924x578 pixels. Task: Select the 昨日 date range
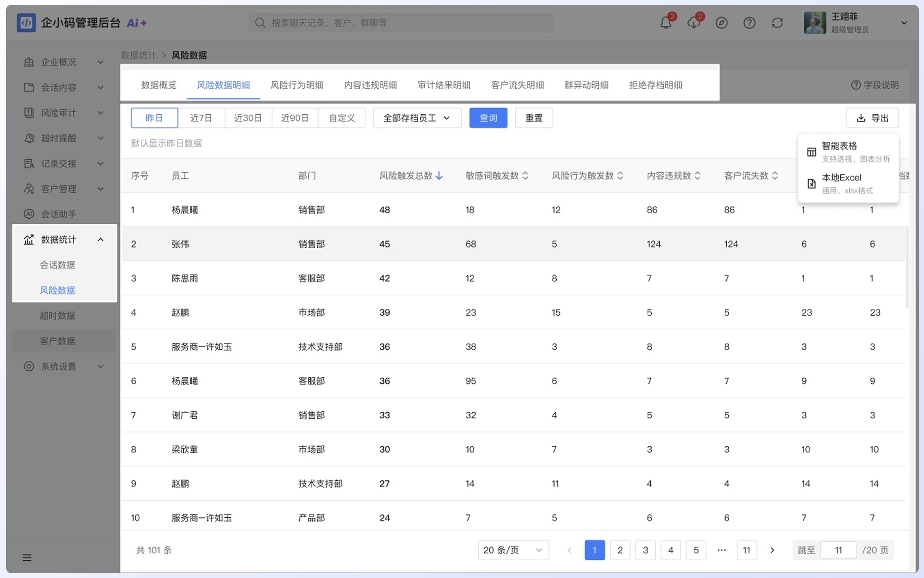click(x=154, y=118)
